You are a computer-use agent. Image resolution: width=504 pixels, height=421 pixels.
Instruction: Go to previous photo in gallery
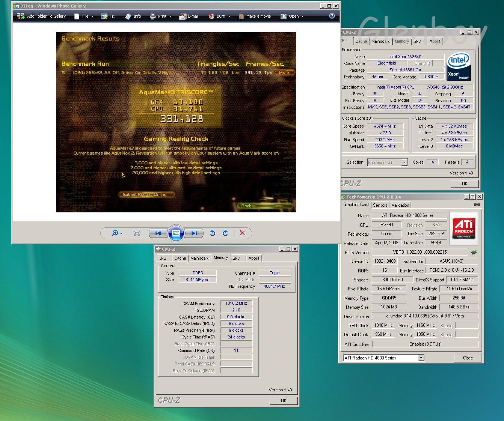158,233
